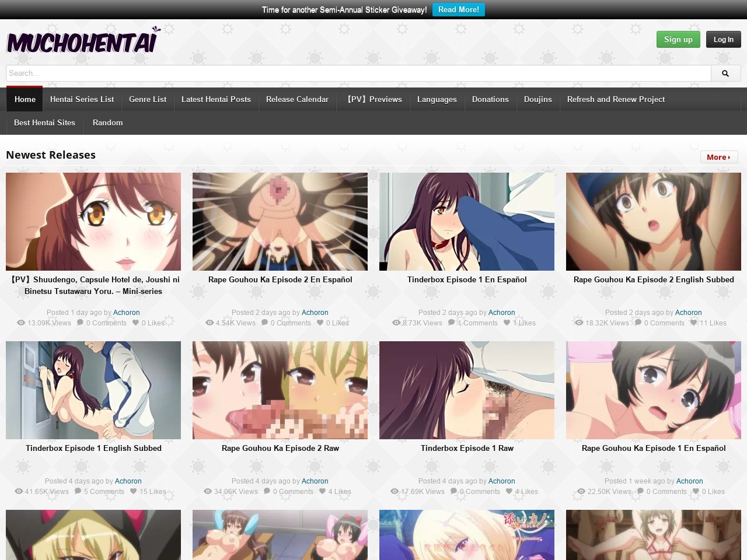747x560 pixels.
Task: Click the speech bubble icon beside 1 Comments
Action: pos(452,323)
